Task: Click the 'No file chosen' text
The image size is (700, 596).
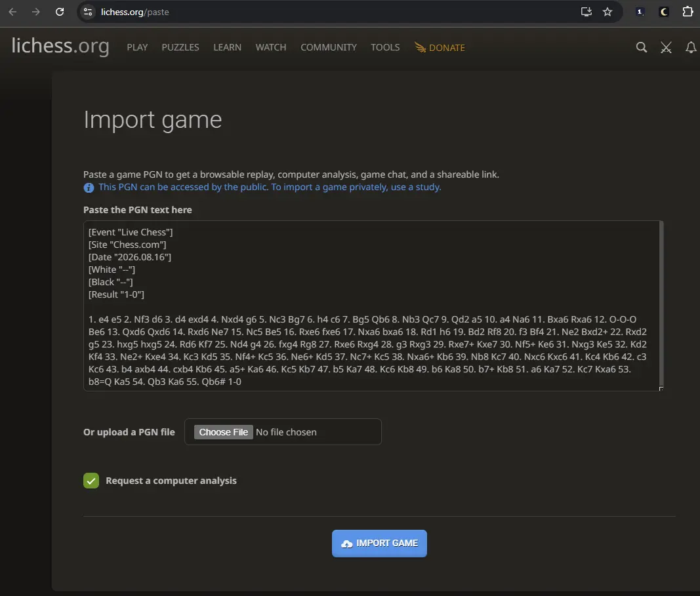Action: click(x=286, y=432)
